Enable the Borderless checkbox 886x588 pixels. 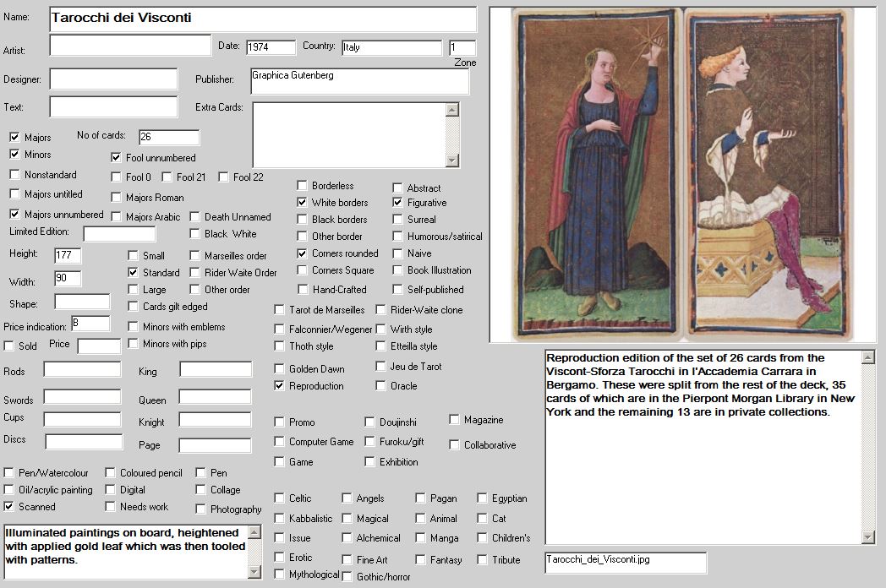303,185
